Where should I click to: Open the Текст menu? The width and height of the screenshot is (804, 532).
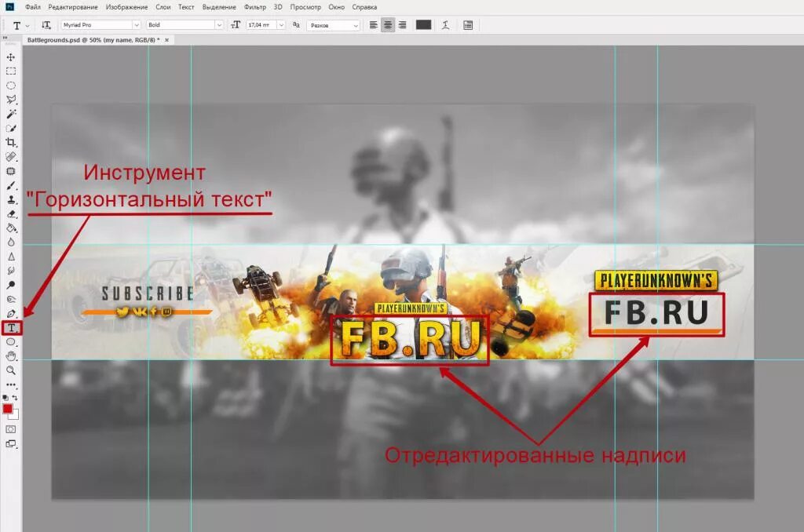pyautogui.click(x=186, y=7)
